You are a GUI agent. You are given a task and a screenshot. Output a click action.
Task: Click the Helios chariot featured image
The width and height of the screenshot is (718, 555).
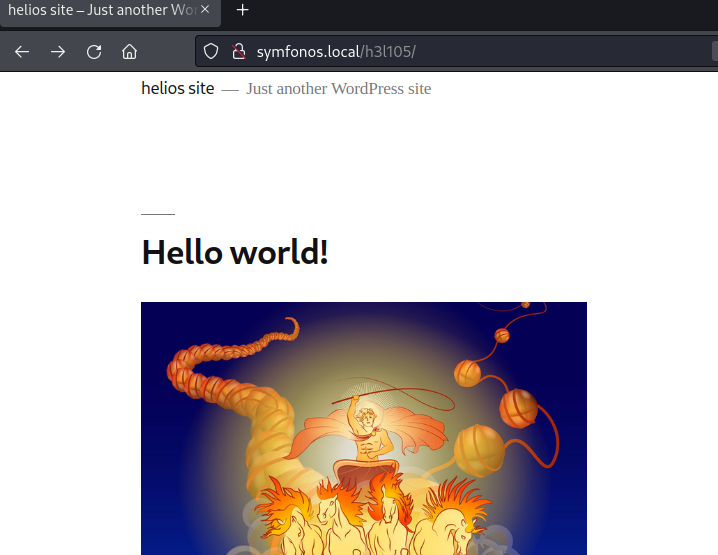tap(363, 428)
